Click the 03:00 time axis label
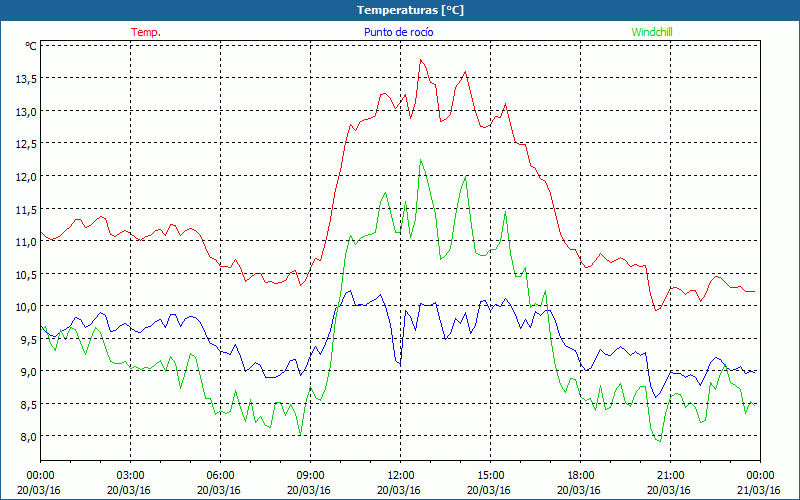800x500 pixels. click(x=131, y=476)
